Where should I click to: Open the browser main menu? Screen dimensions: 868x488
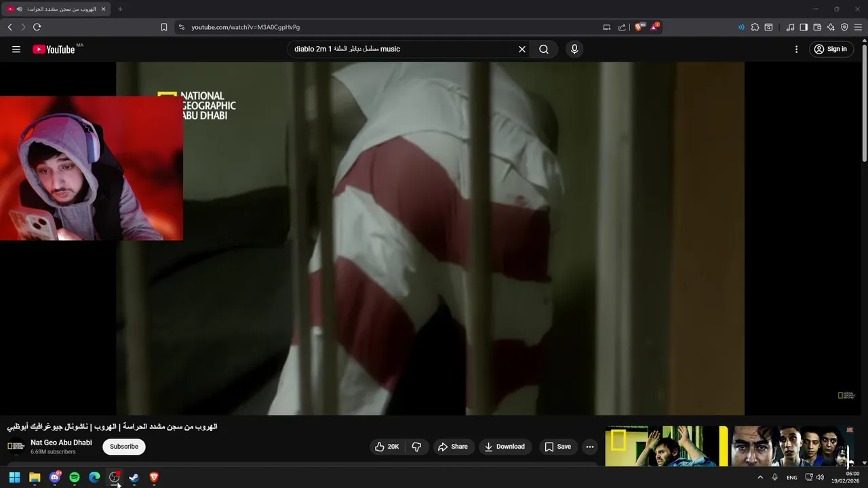click(x=858, y=27)
